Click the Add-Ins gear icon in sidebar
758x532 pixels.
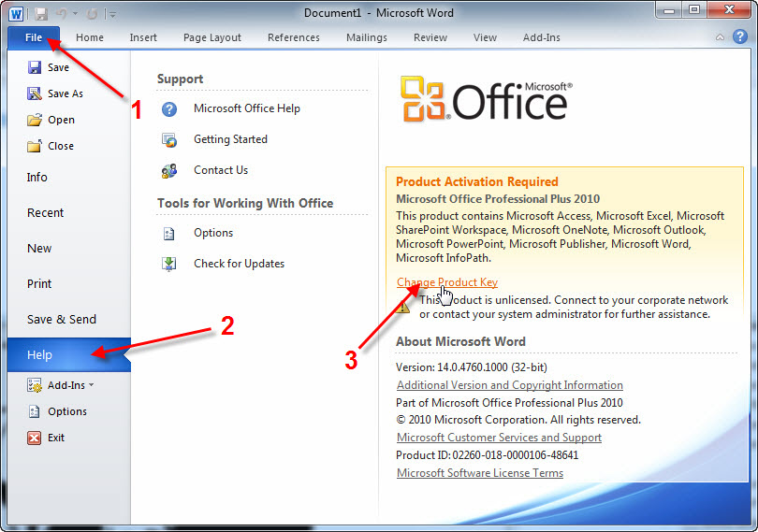35,385
